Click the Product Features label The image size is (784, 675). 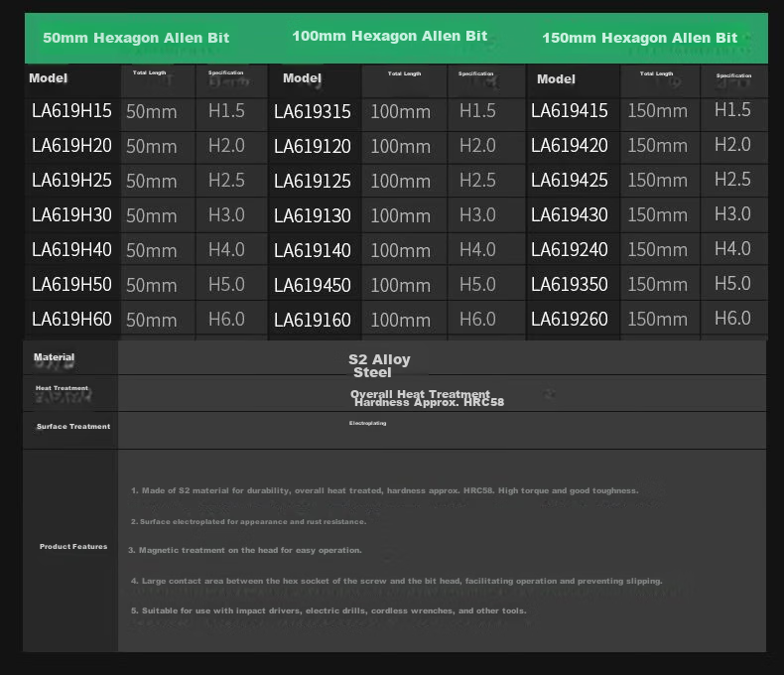tap(73, 547)
